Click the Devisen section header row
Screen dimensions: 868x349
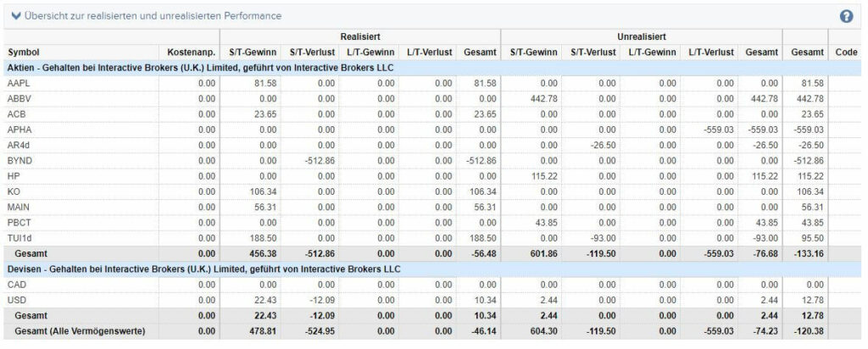[x=433, y=269]
